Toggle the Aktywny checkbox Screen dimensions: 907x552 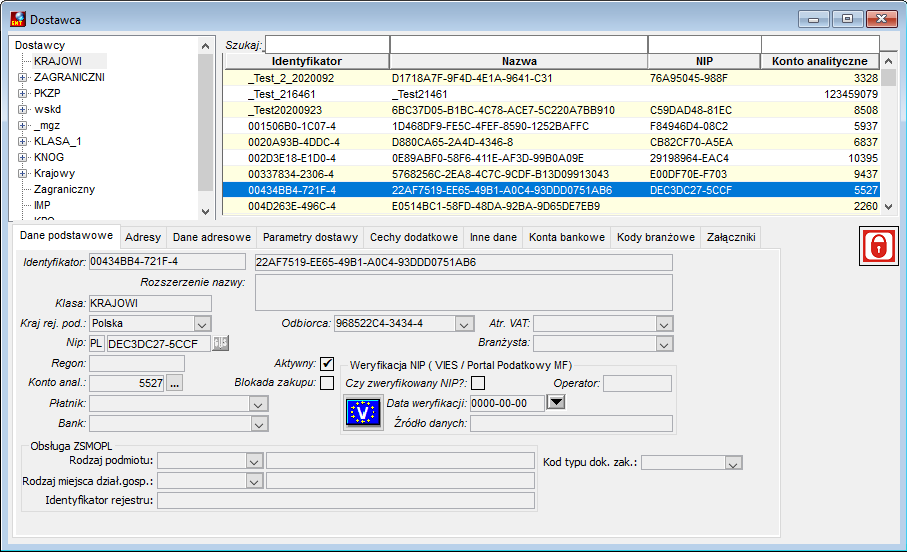pos(327,363)
